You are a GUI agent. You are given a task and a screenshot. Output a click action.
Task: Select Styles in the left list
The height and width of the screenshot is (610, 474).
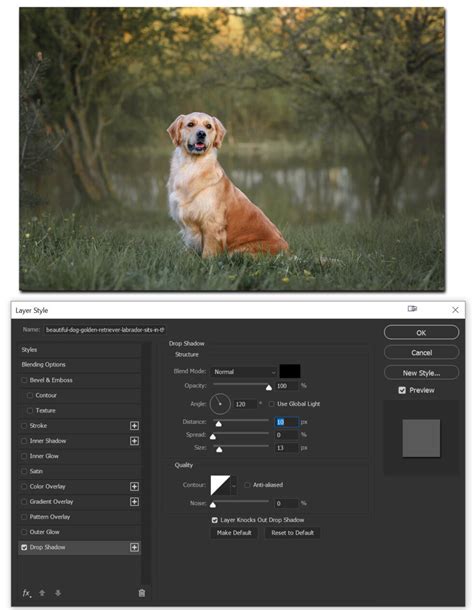pos(79,350)
